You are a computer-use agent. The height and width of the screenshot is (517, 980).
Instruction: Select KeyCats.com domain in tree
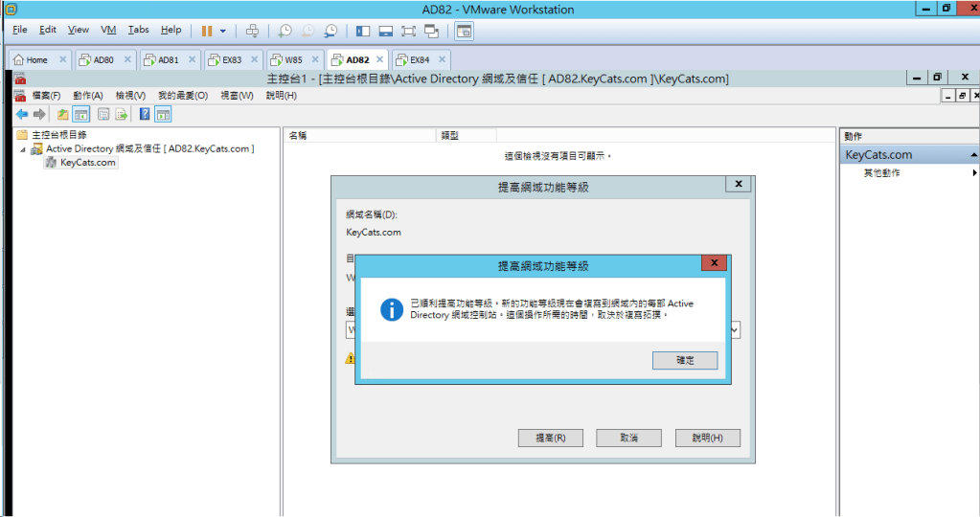tap(87, 163)
